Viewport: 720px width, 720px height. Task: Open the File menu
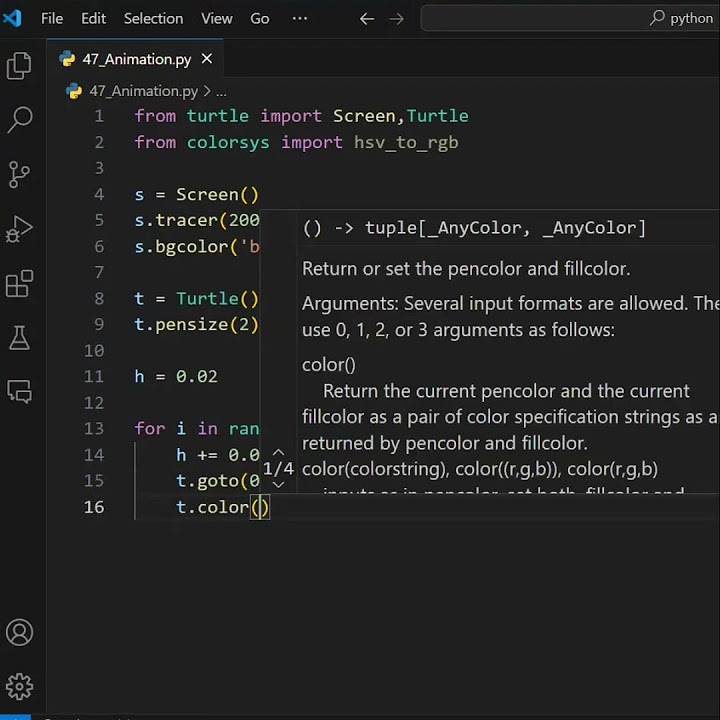tap(52, 18)
